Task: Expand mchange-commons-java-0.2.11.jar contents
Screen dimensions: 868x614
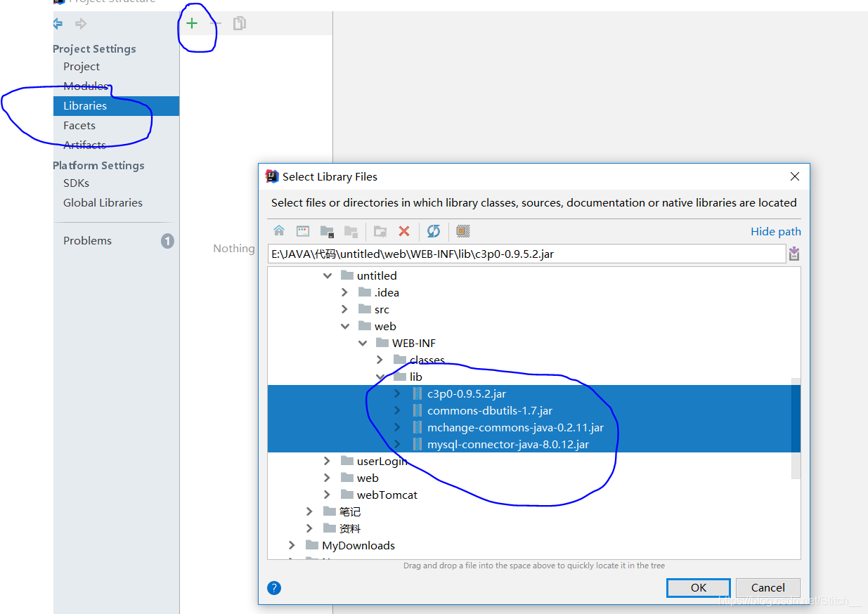Action: (397, 427)
